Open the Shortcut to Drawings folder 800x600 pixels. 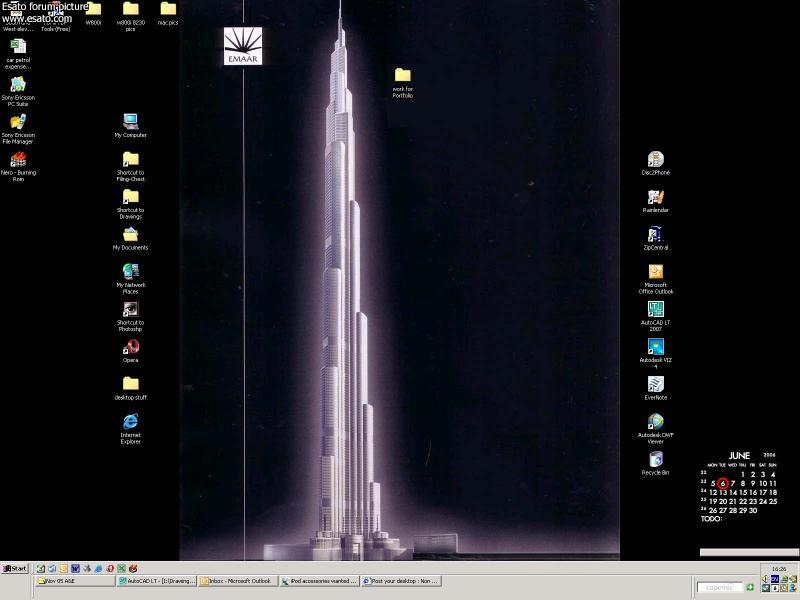(131, 204)
